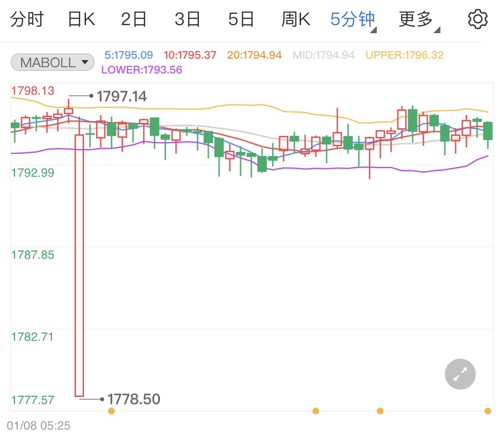The width and height of the screenshot is (504, 434).
Task: Click the long red candlestick dropping to 1778.50
Action: [79, 265]
